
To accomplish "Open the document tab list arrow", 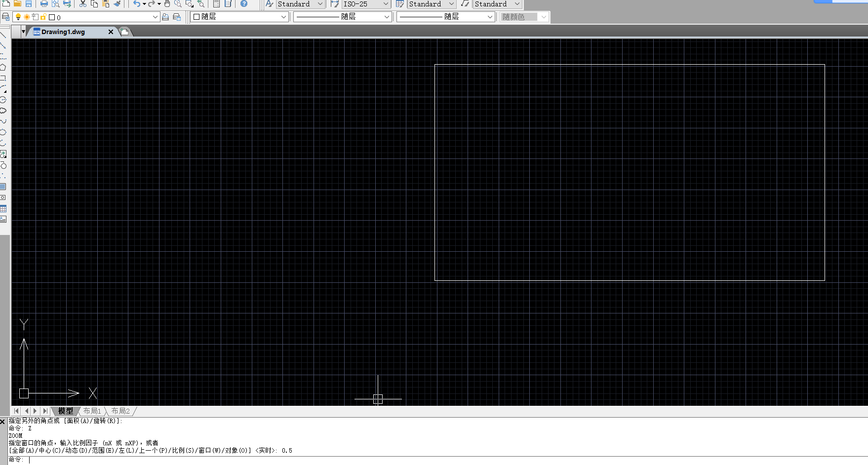I will 23,32.
